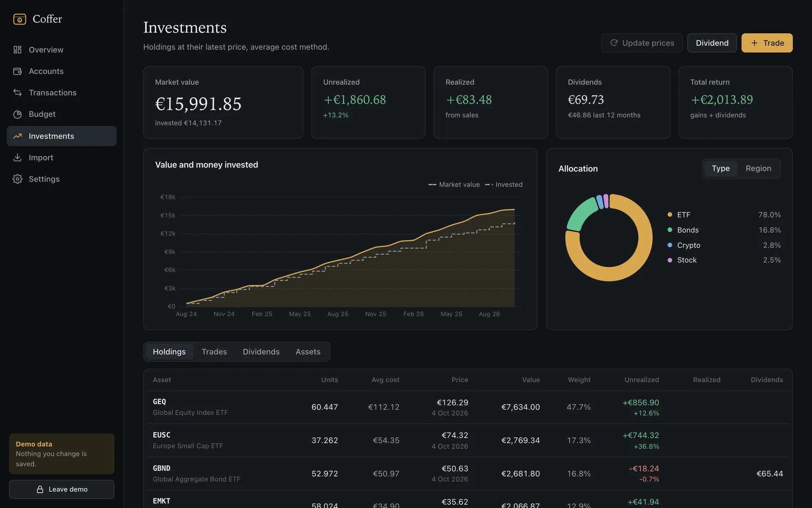This screenshot has height=508, width=812.
Task: Click the Investments trend icon
Action: 17,136
